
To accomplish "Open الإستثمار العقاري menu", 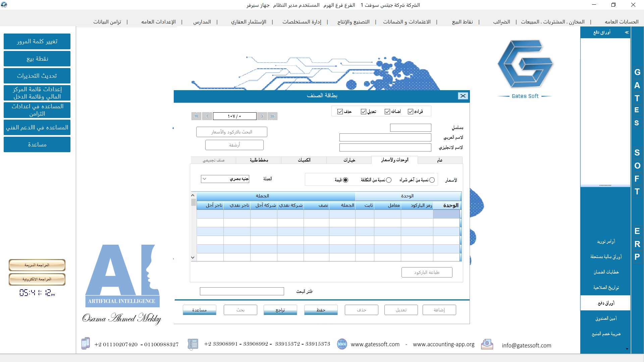I will pos(249,22).
